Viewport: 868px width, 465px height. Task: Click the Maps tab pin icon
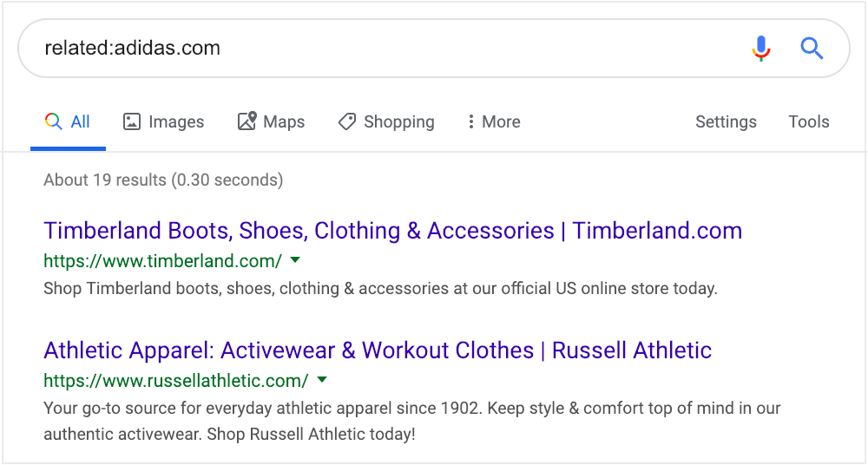pyautogui.click(x=247, y=121)
